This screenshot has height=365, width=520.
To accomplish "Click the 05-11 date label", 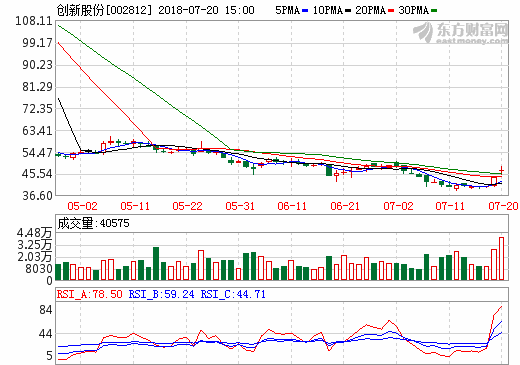I will pos(135,206).
